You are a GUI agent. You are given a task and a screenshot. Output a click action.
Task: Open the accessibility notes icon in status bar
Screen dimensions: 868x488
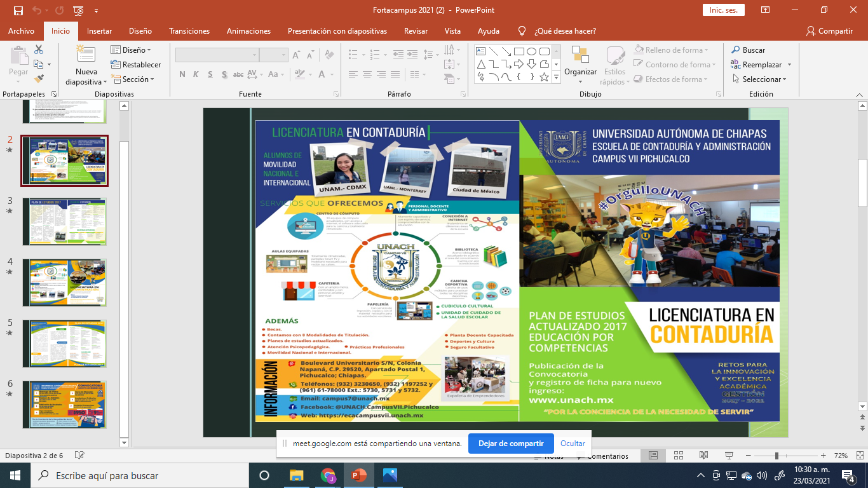point(79,456)
